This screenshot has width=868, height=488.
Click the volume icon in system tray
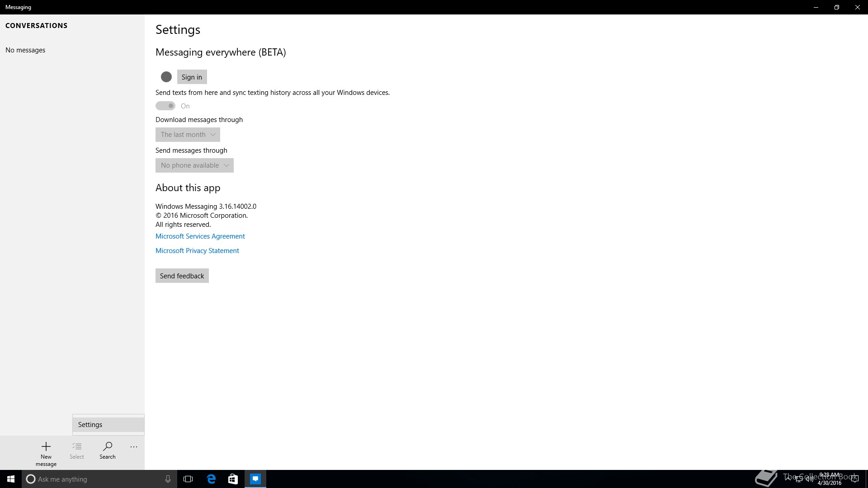point(809,479)
